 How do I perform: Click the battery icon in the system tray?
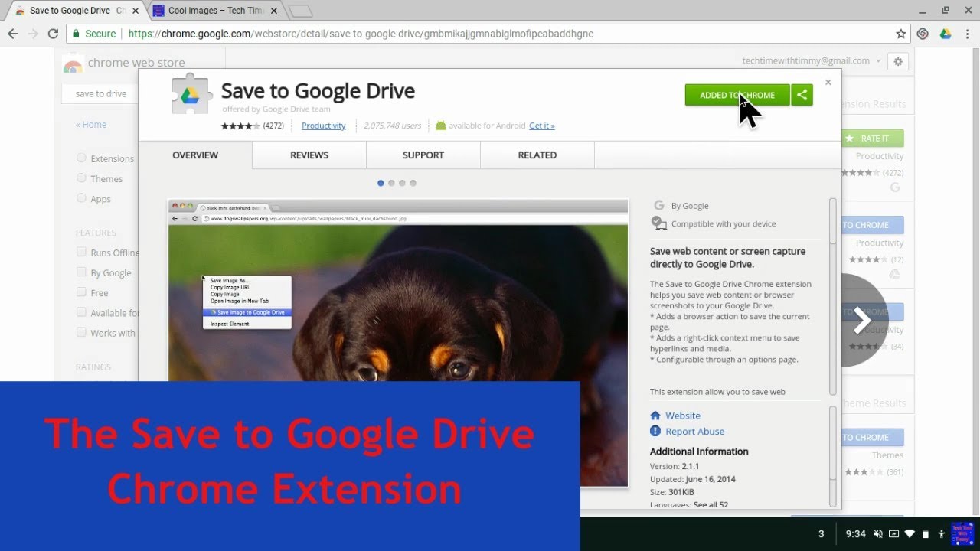tap(925, 534)
